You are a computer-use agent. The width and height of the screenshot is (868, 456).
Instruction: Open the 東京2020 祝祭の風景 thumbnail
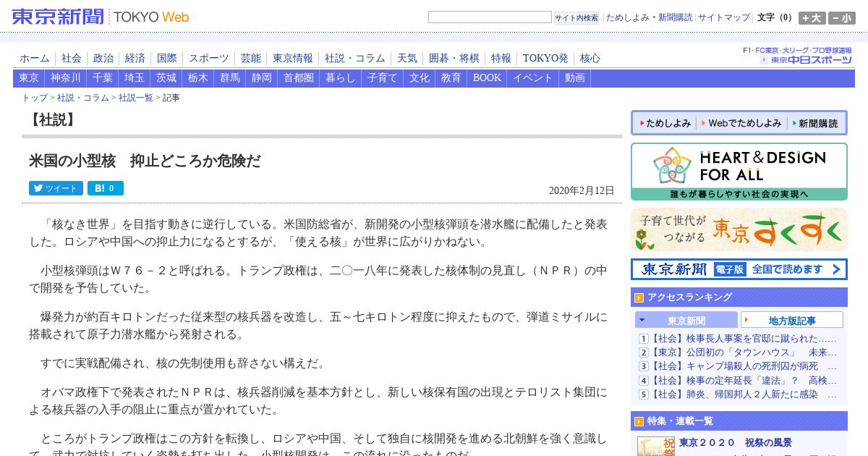655,446
